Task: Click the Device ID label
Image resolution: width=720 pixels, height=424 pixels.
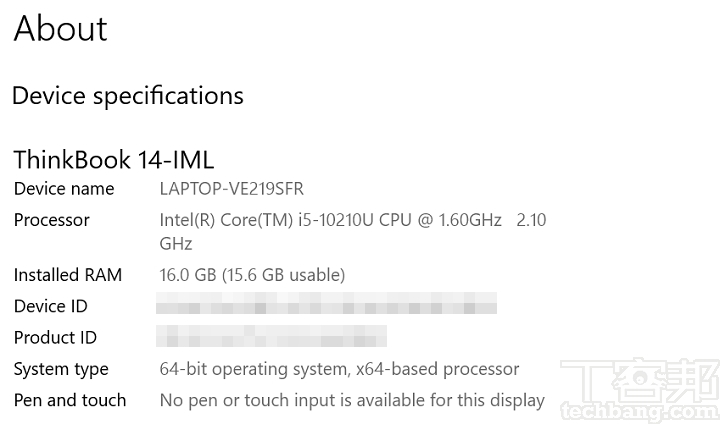Action: click(52, 306)
